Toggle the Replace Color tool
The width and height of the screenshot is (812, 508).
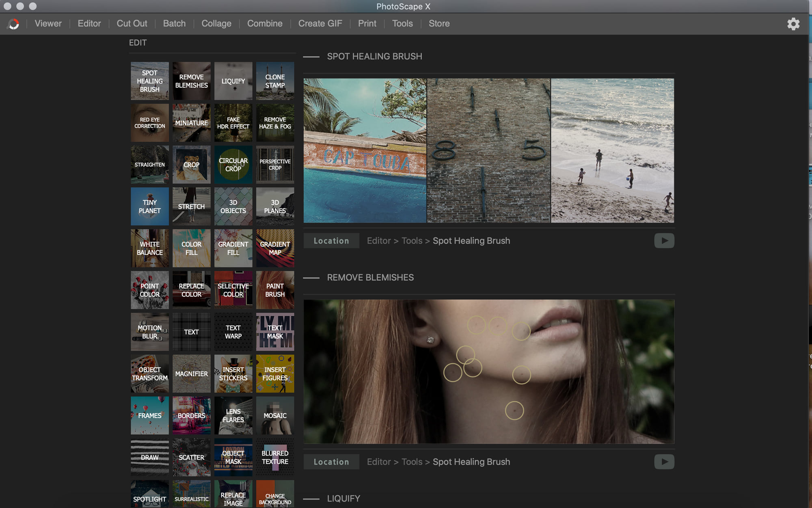point(191,290)
